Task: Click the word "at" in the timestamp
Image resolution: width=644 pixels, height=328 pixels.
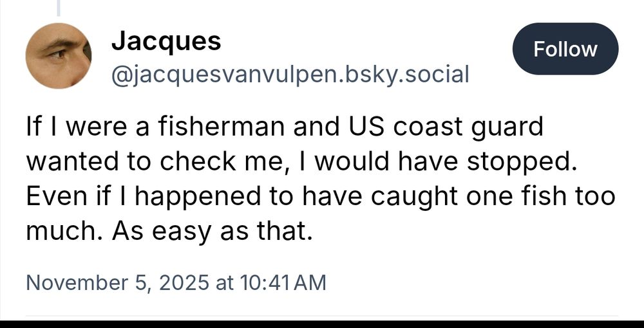Action: [x=224, y=282]
